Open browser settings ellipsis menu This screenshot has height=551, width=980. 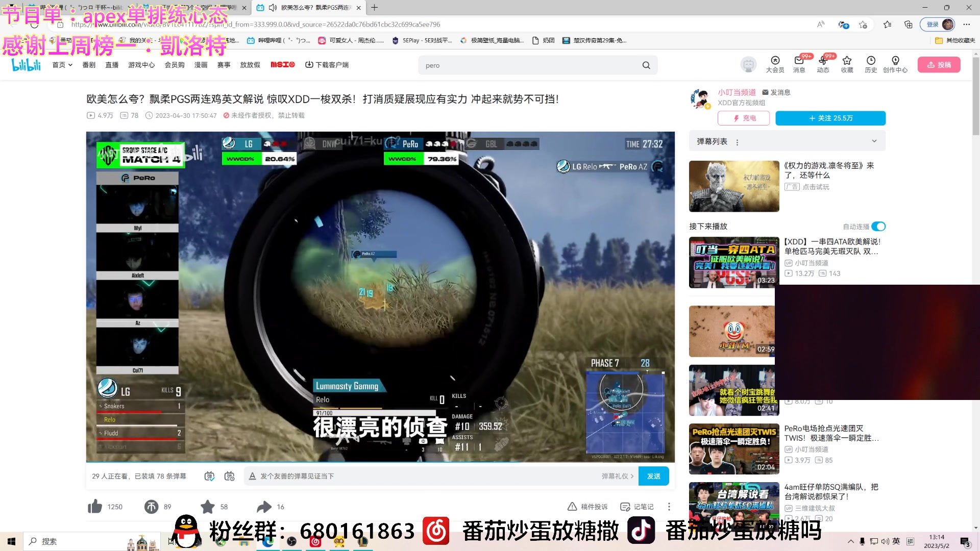(x=967, y=24)
